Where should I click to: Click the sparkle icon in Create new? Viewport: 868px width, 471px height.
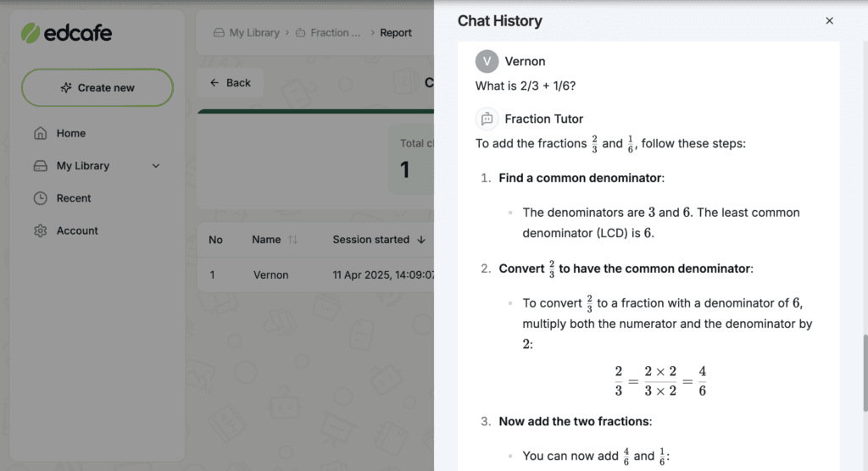[66, 87]
